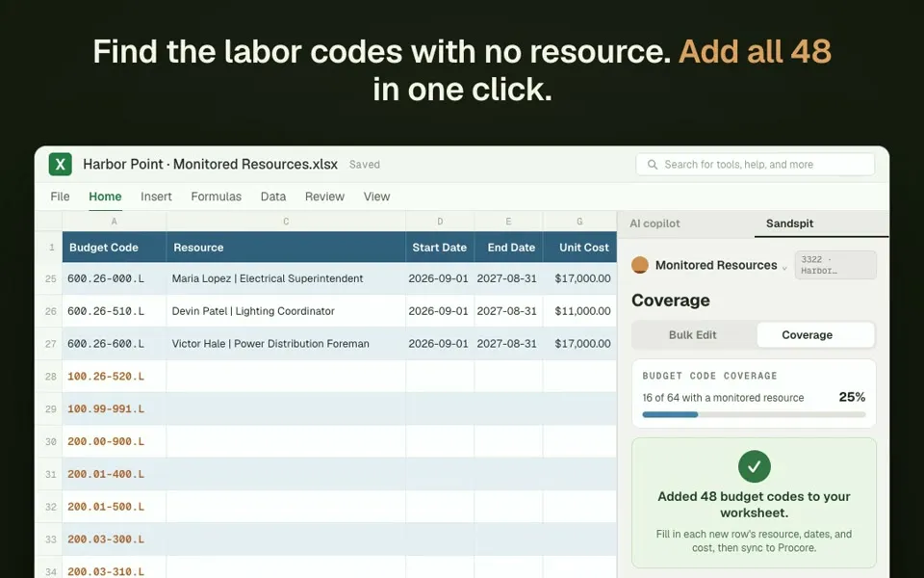Select row 28 header

49,377
